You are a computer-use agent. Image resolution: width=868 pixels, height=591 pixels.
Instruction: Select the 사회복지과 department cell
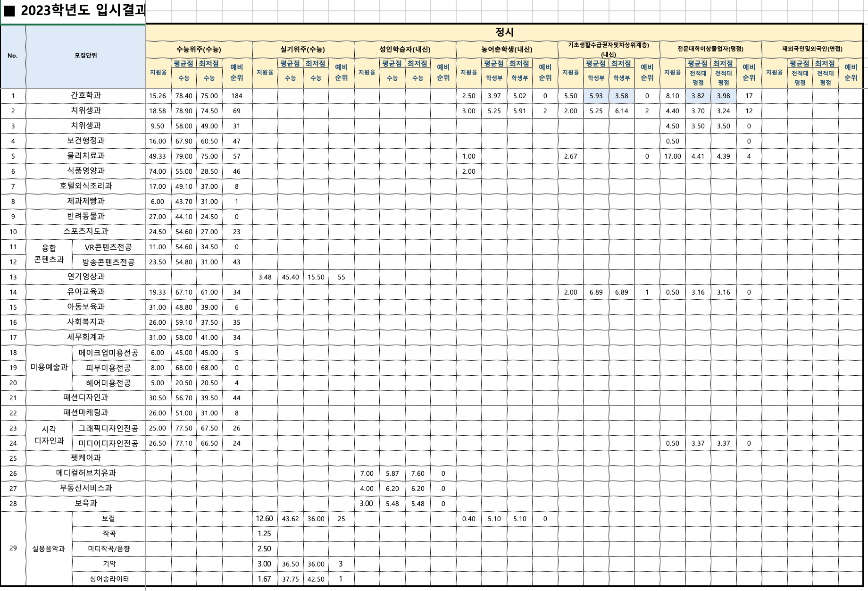pyautogui.click(x=86, y=322)
